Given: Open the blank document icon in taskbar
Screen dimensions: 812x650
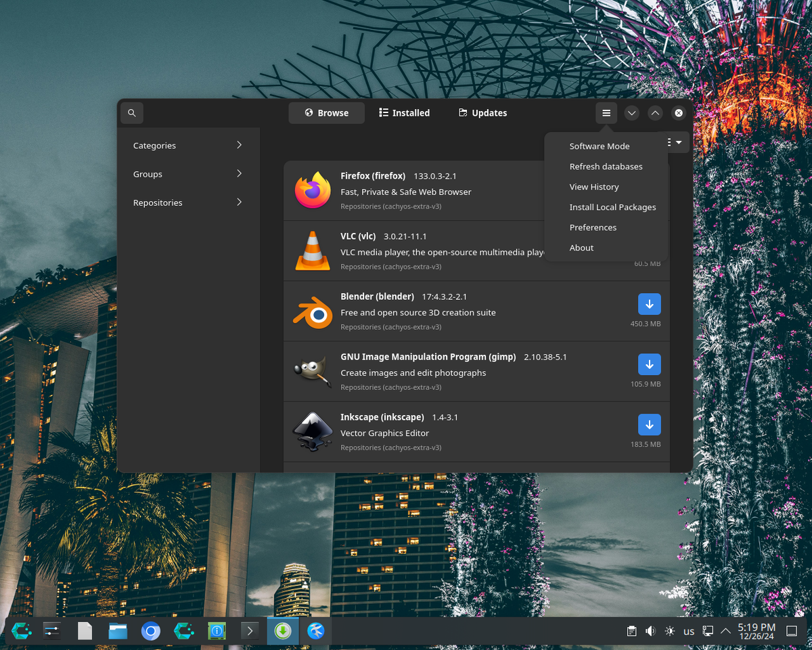Looking at the screenshot, I should 85,631.
